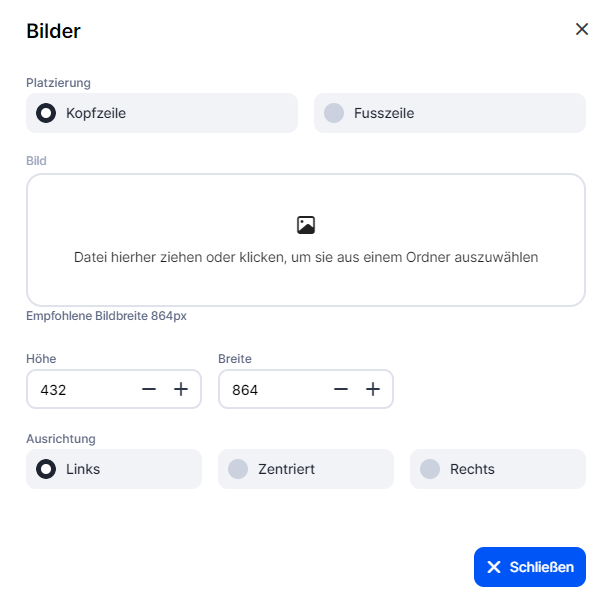The image size is (613, 612).
Task: Click the Höhe input field
Action: click(x=82, y=390)
